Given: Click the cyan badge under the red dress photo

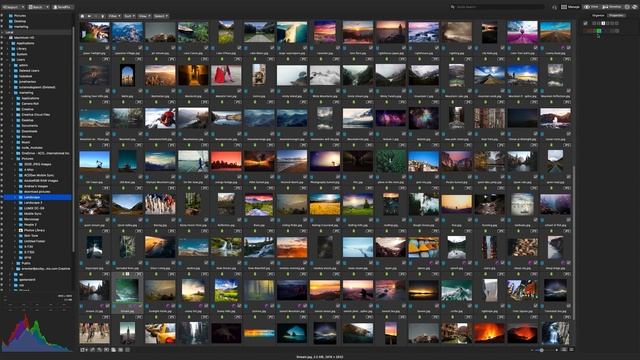Looking at the screenshot, I should point(213,91).
